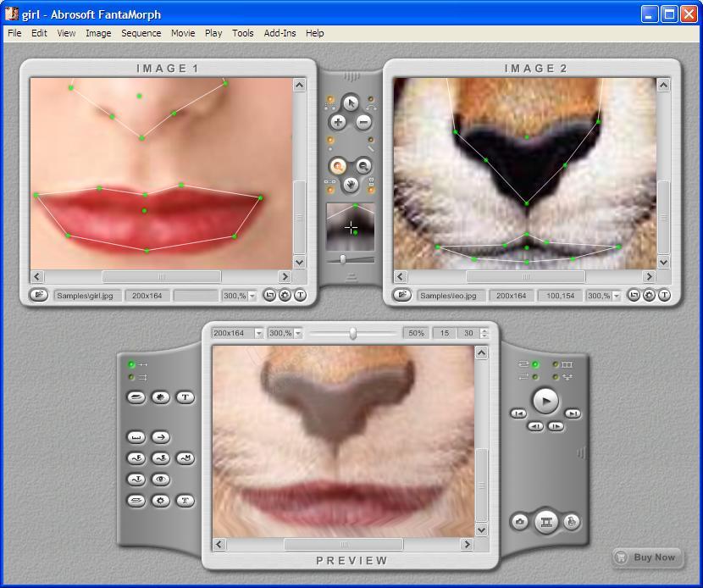Click the film strip export icon below the playback controls
Screen dimensions: 703x588
[x=546, y=520]
